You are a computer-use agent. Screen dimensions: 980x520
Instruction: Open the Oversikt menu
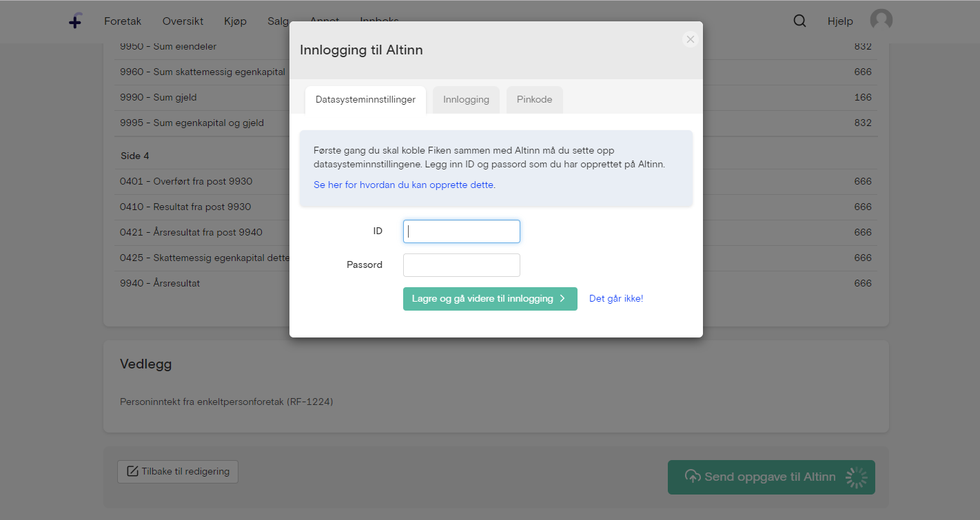click(x=183, y=21)
